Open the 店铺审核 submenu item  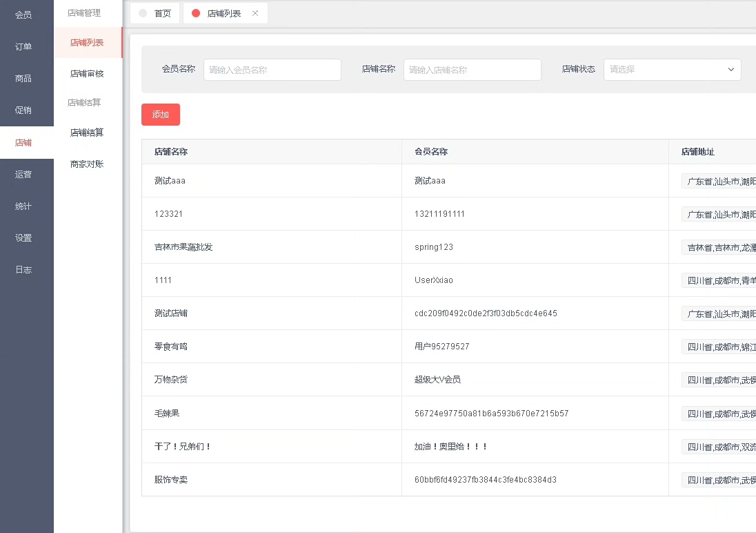87,73
